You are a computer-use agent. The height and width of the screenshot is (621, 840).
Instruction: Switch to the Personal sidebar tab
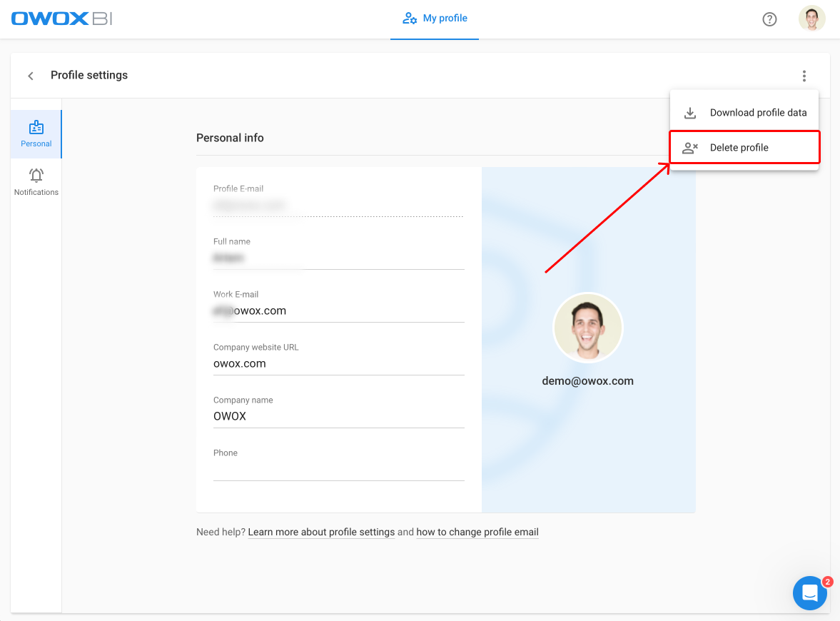tap(36, 134)
